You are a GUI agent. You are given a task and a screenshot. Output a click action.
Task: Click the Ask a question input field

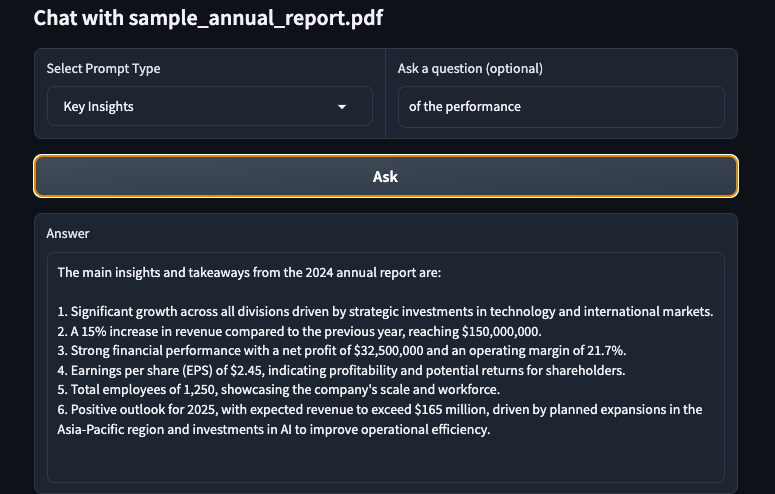click(561, 107)
